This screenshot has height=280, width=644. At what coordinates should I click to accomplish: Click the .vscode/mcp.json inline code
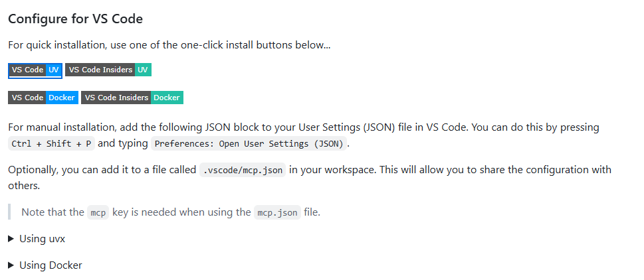point(243,170)
